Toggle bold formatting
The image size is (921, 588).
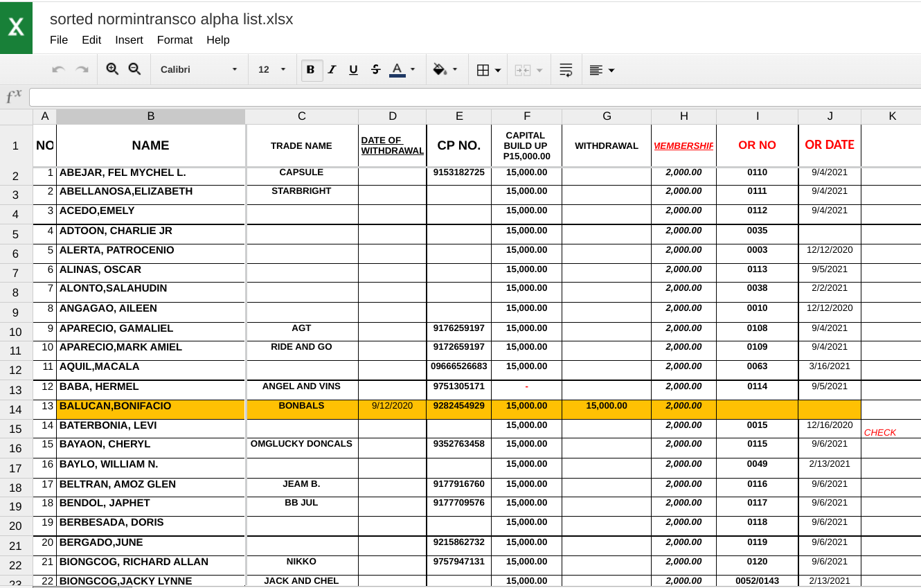311,70
